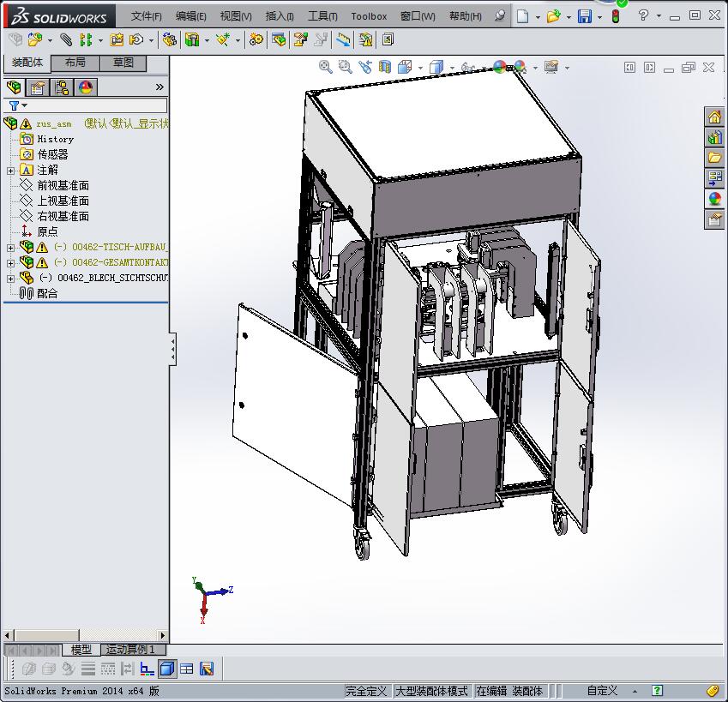
Task: Open the 文件(F) File menu
Action: point(147,16)
